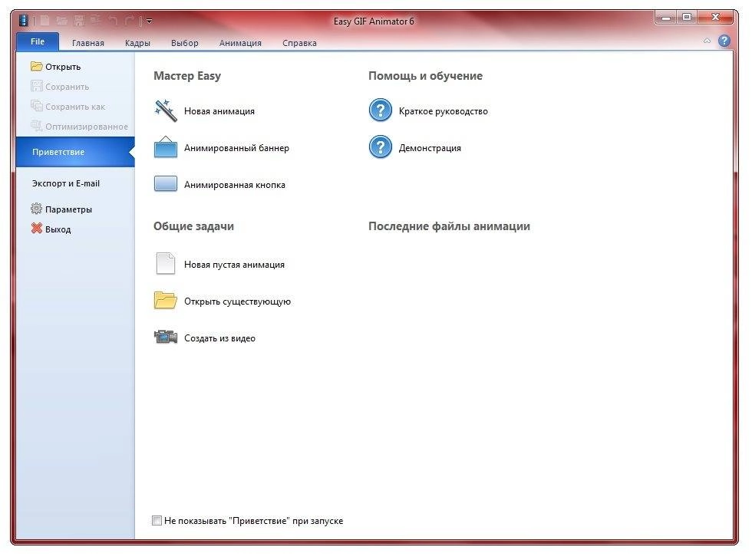Viewport: 752px width, 560px height.
Task: Click the Easy GIF Animator filmstrip app icon
Action: [x=24, y=21]
